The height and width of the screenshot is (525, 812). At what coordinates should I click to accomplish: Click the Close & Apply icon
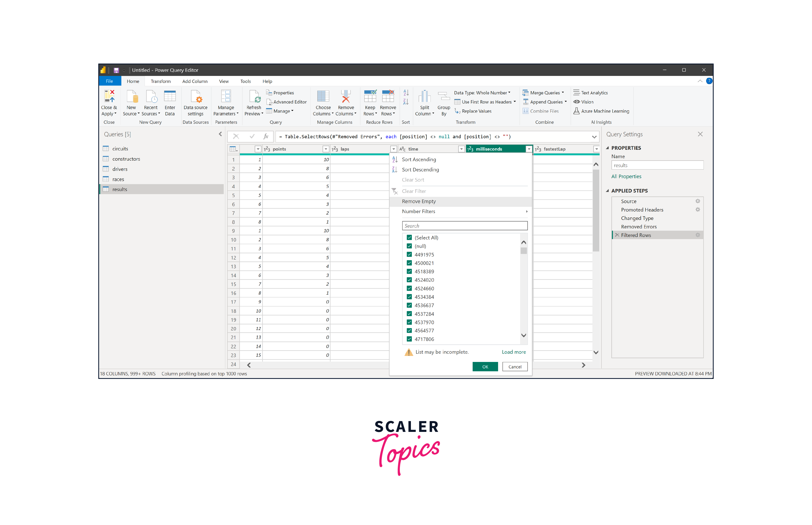pos(109,96)
